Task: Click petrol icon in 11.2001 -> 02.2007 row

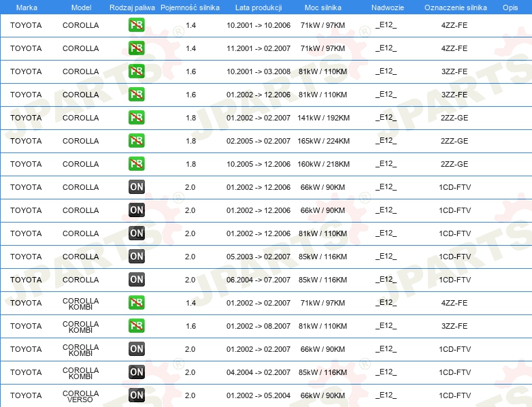Action: (136, 48)
